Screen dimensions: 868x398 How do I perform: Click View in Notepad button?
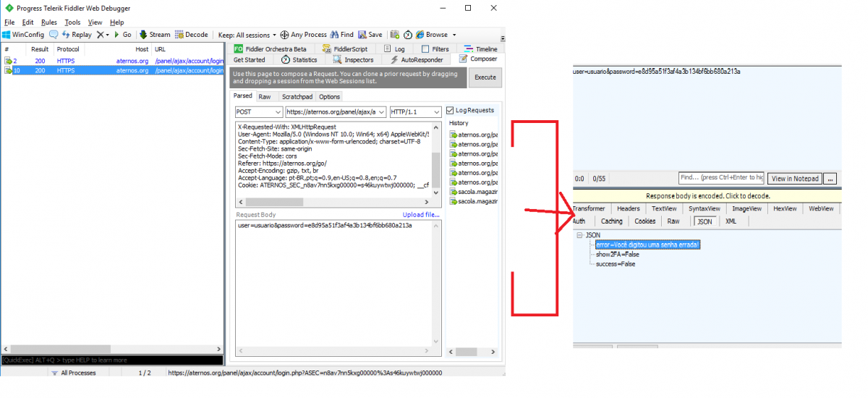click(x=795, y=179)
